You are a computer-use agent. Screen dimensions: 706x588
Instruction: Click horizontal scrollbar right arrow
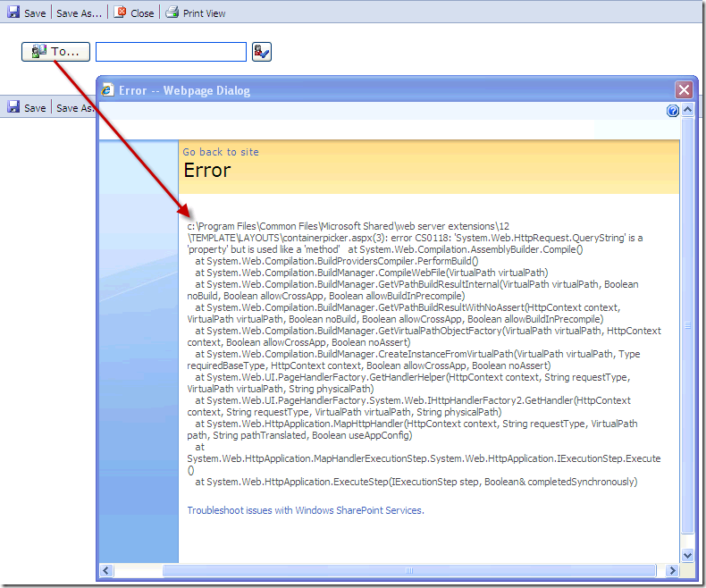pos(672,570)
